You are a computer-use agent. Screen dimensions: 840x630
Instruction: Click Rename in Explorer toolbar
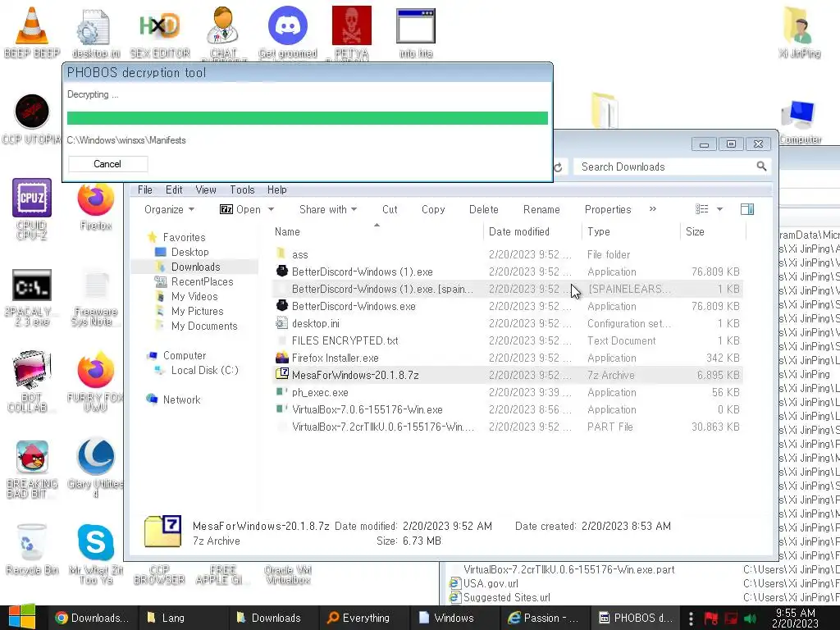pos(541,209)
